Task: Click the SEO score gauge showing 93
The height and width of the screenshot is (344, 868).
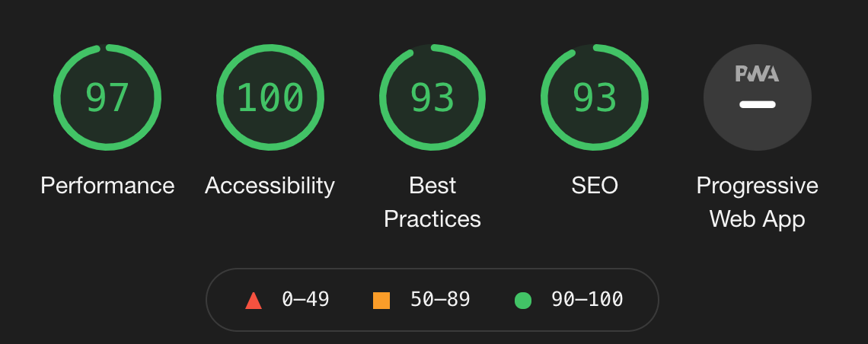Action: point(595,97)
